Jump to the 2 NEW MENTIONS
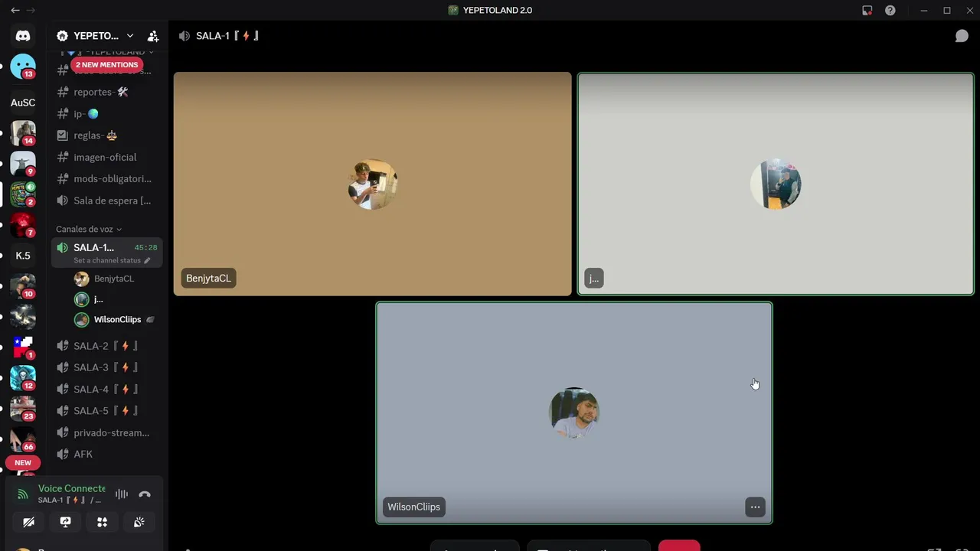This screenshot has width=980, height=551. (x=106, y=65)
